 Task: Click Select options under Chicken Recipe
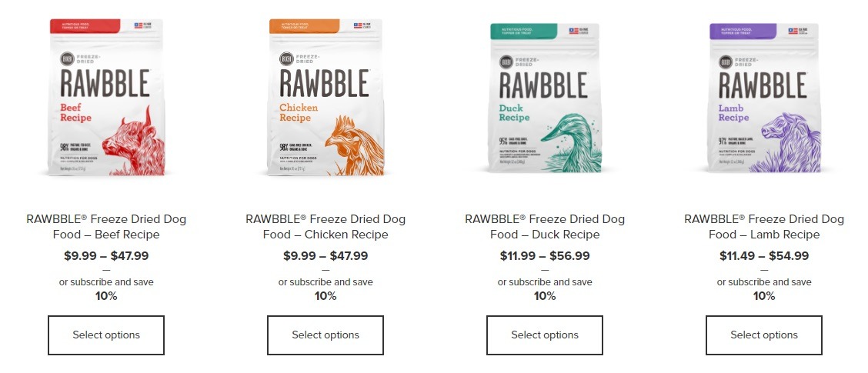pos(325,335)
